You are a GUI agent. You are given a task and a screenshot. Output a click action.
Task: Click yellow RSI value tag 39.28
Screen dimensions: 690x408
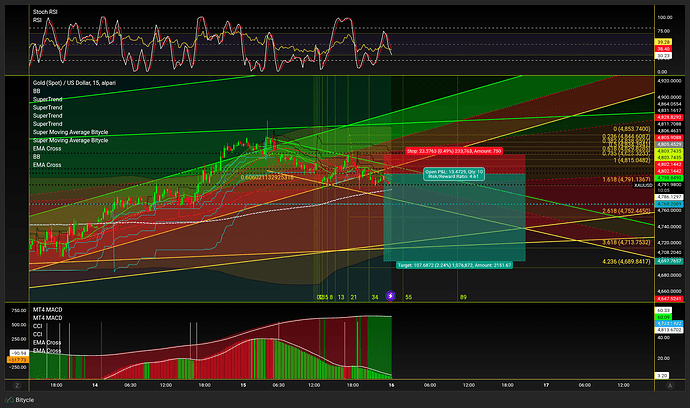coord(664,42)
